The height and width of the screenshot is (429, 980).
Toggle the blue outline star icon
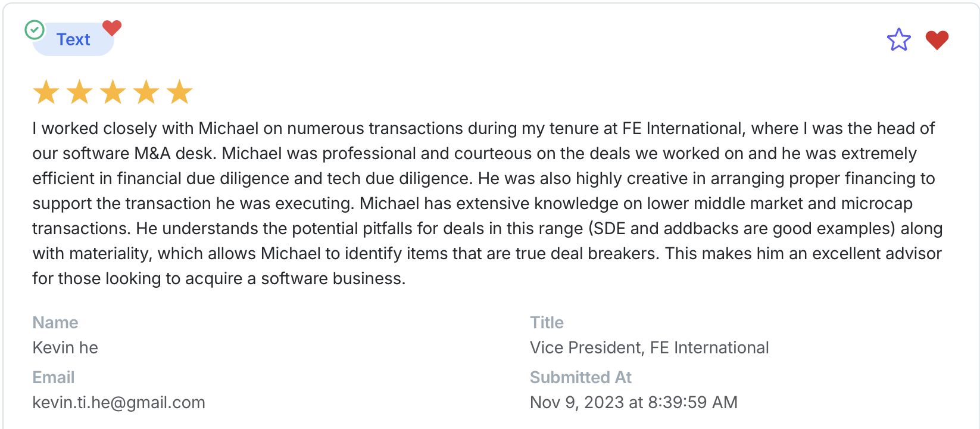pyautogui.click(x=898, y=40)
